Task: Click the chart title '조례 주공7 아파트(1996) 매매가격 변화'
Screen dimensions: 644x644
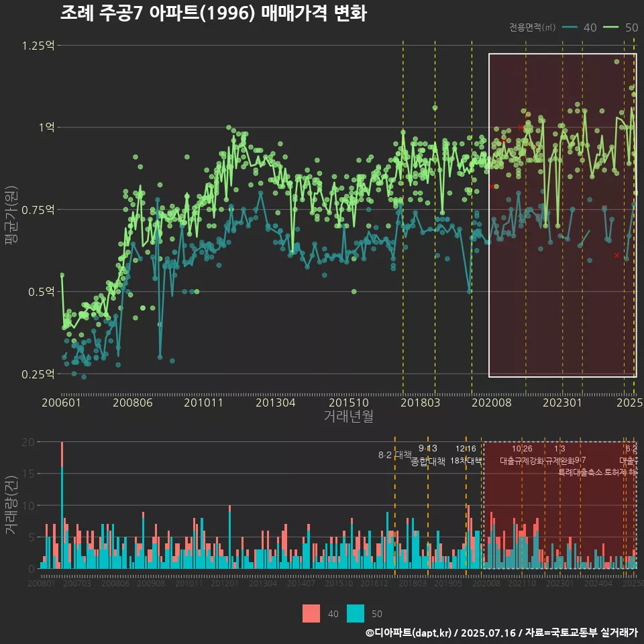Action: 213,13
